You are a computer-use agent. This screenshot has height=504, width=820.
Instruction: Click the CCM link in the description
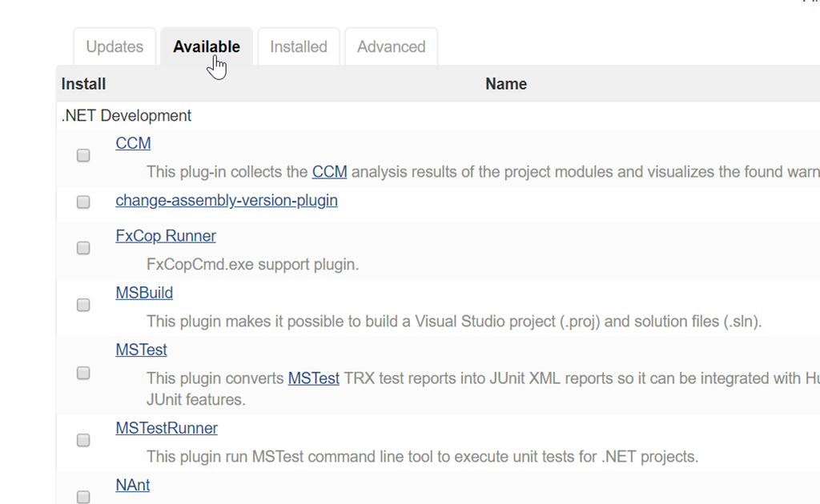(x=329, y=172)
